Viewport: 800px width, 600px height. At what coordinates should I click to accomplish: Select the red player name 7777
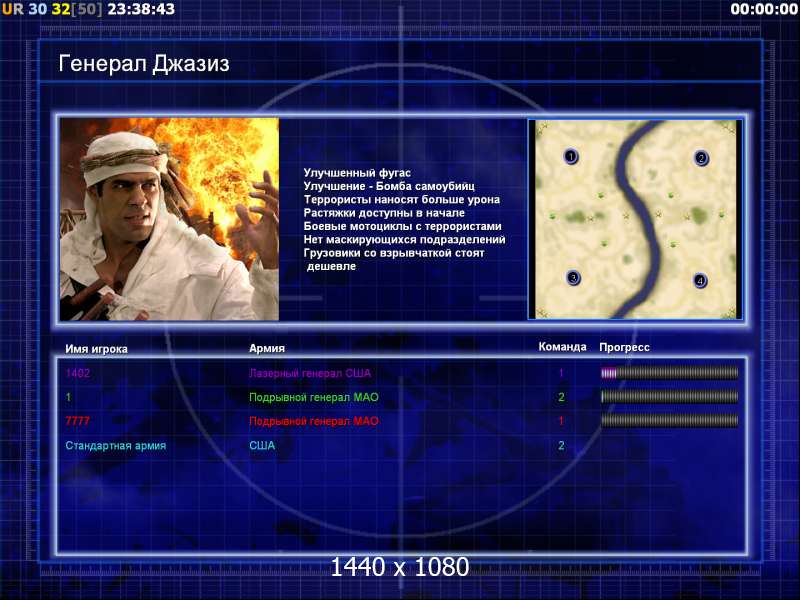pyautogui.click(x=78, y=421)
